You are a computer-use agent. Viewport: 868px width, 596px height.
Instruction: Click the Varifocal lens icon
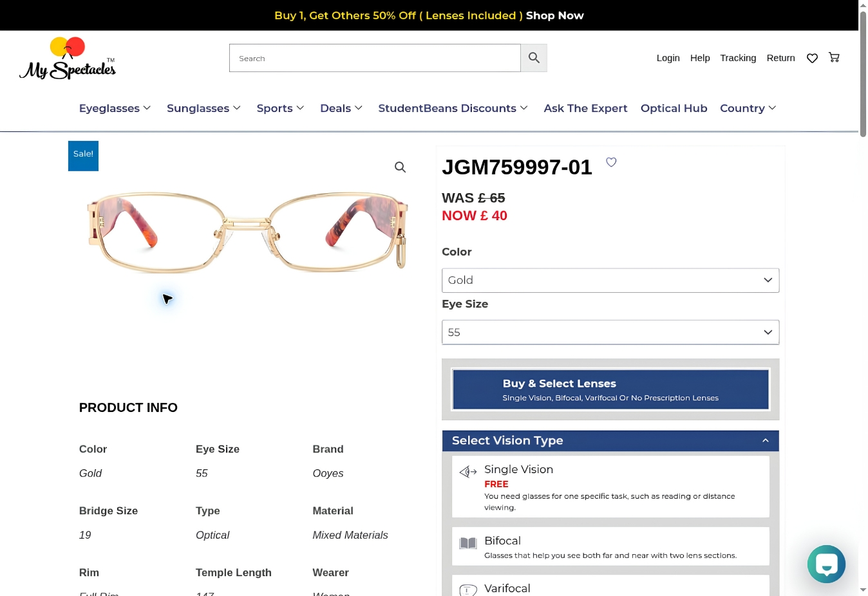coord(468,590)
